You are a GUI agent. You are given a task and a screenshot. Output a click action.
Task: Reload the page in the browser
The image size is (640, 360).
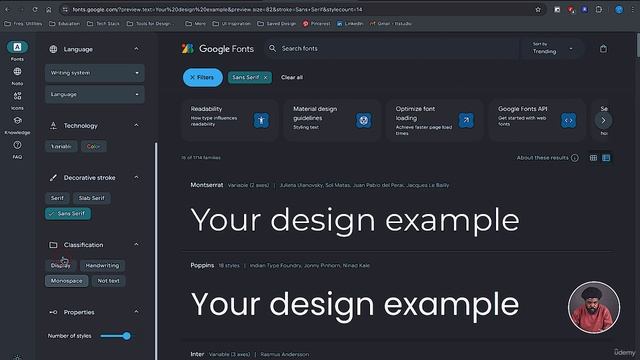(x=35, y=9)
